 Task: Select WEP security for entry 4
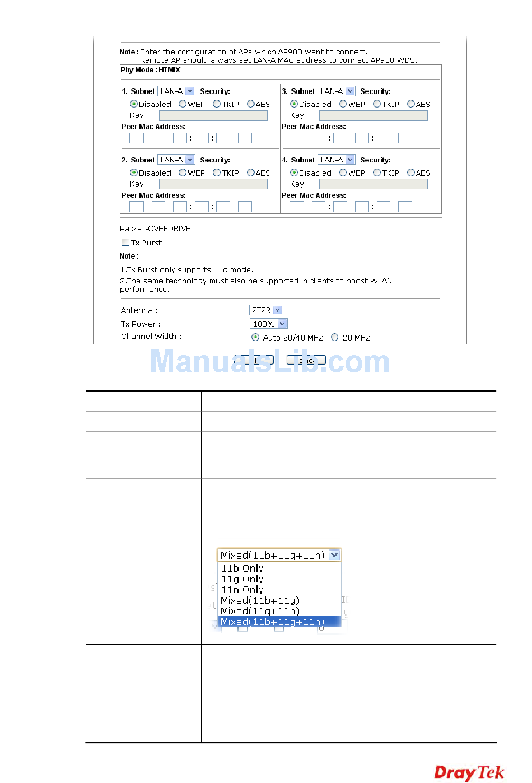[x=343, y=173]
